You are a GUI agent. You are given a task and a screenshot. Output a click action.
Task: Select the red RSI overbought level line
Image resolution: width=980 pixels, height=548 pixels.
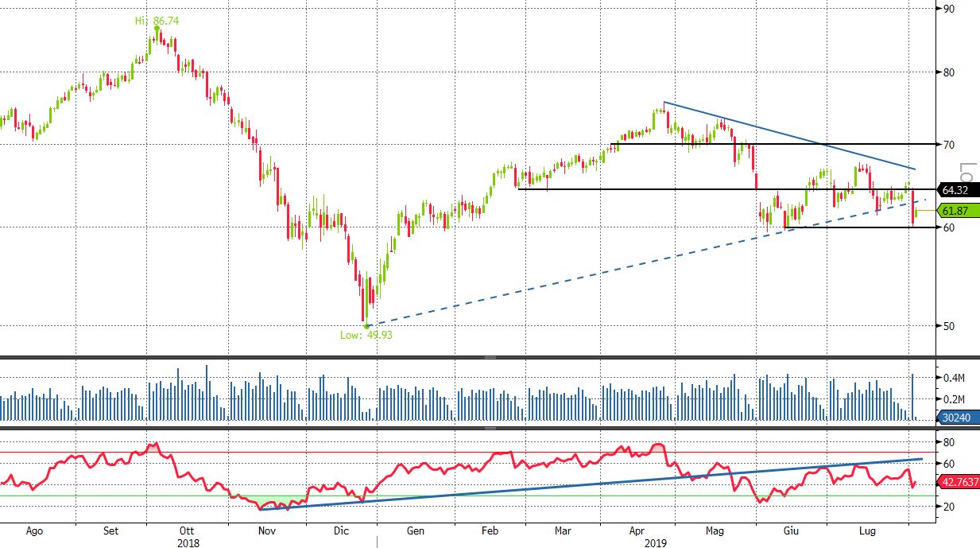tap(469, 453)
